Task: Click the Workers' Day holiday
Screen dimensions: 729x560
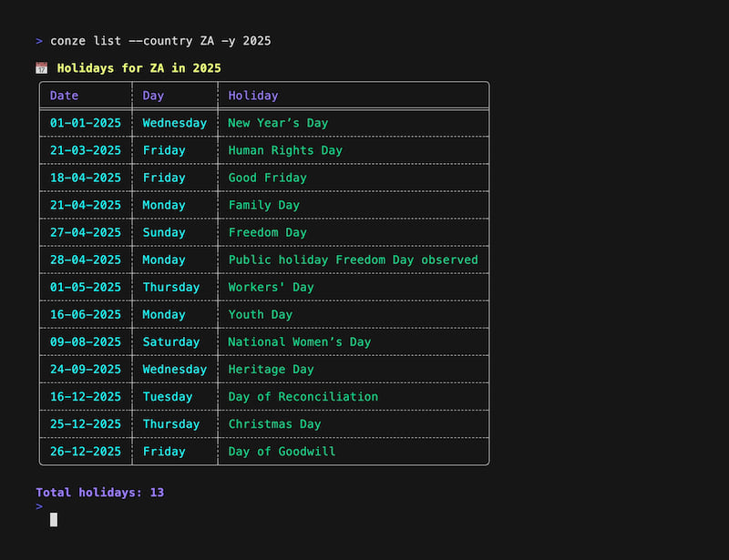Action: point(271,287)
